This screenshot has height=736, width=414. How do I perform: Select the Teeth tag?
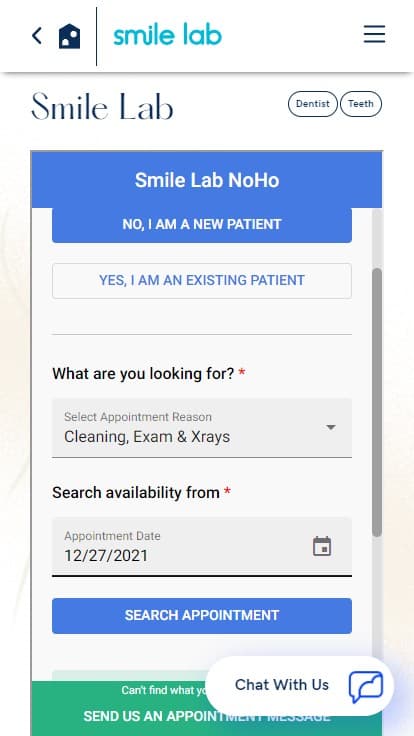(x=360, y=104)
